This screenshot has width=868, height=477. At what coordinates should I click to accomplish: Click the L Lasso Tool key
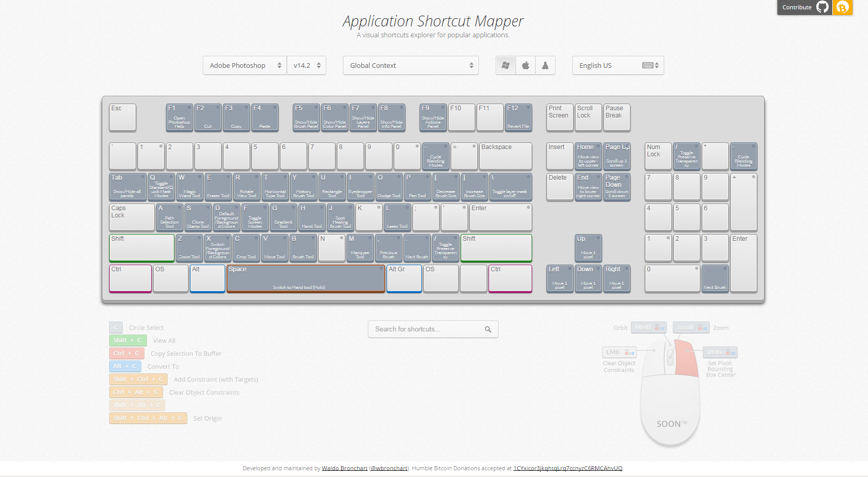point(398,218)
